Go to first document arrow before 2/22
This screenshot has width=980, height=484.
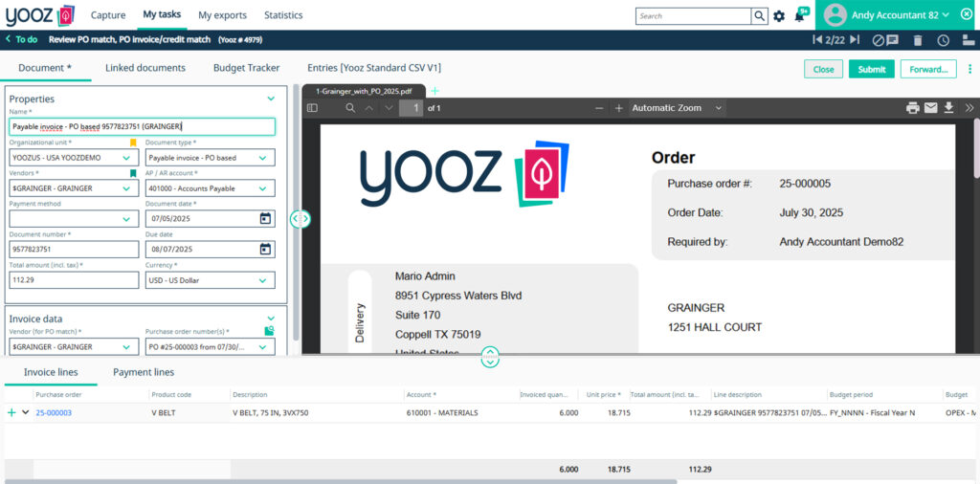tap(817, 40)
